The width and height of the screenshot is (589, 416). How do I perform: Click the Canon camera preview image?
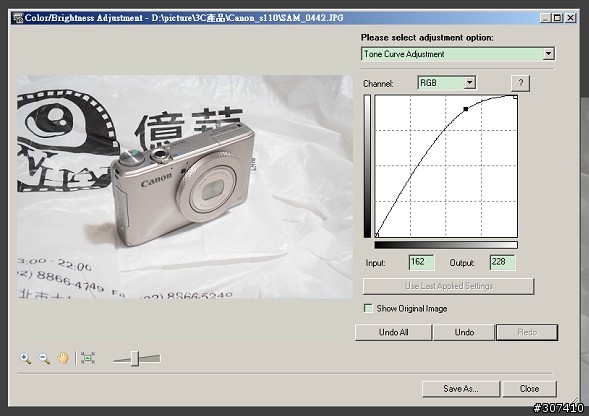click(x=185, y=187)
